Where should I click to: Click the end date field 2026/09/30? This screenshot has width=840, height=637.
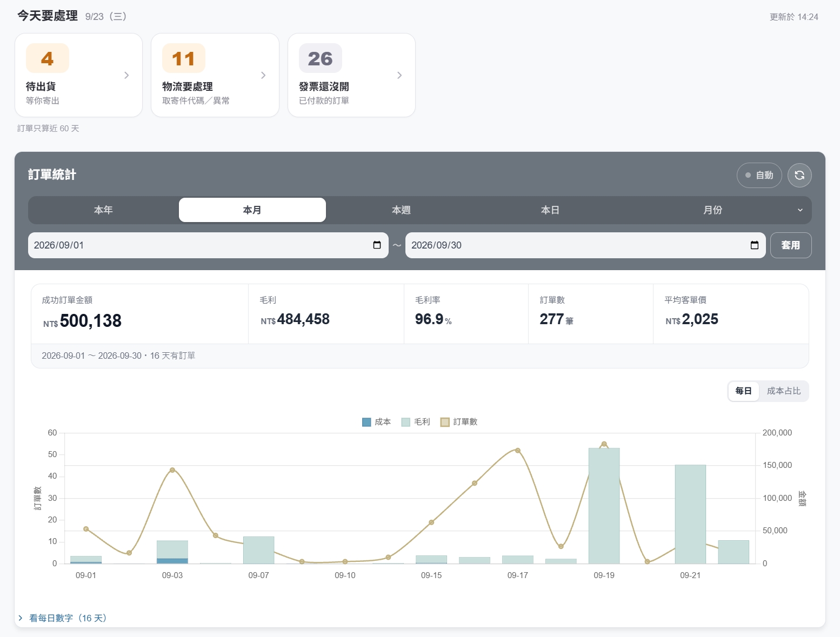click(x=585, y=245)
